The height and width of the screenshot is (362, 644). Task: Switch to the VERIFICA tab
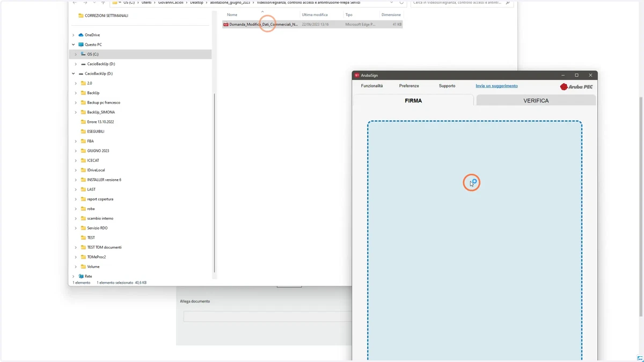tap(536, 100)
